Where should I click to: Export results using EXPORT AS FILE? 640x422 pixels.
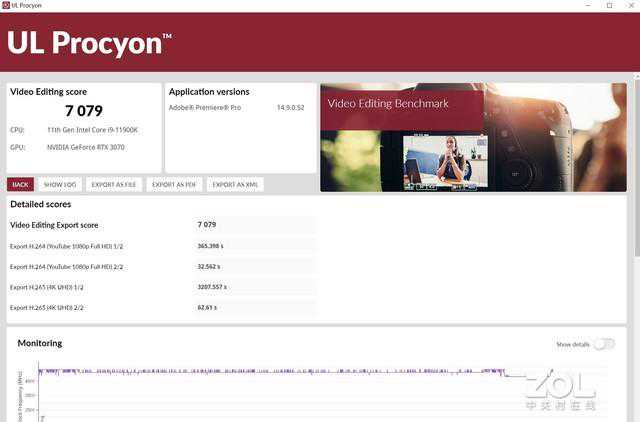click(x=113, y=184)
